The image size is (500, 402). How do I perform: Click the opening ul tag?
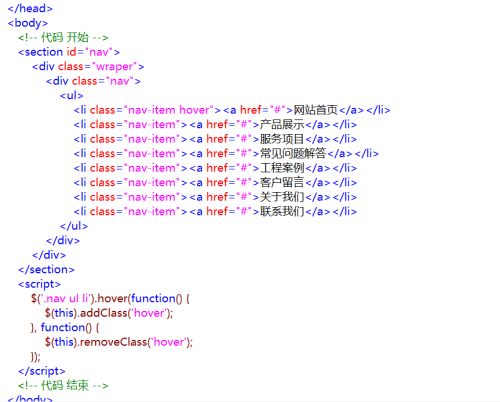coord(71,96)
